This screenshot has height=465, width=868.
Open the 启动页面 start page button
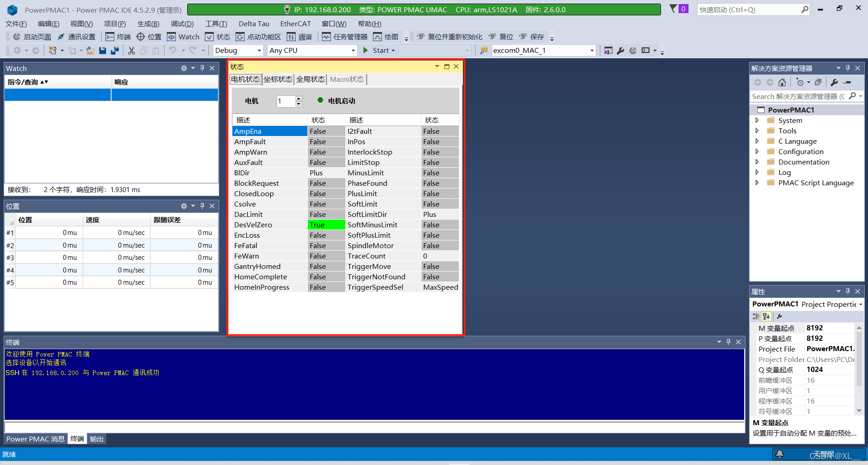(32, 37)
